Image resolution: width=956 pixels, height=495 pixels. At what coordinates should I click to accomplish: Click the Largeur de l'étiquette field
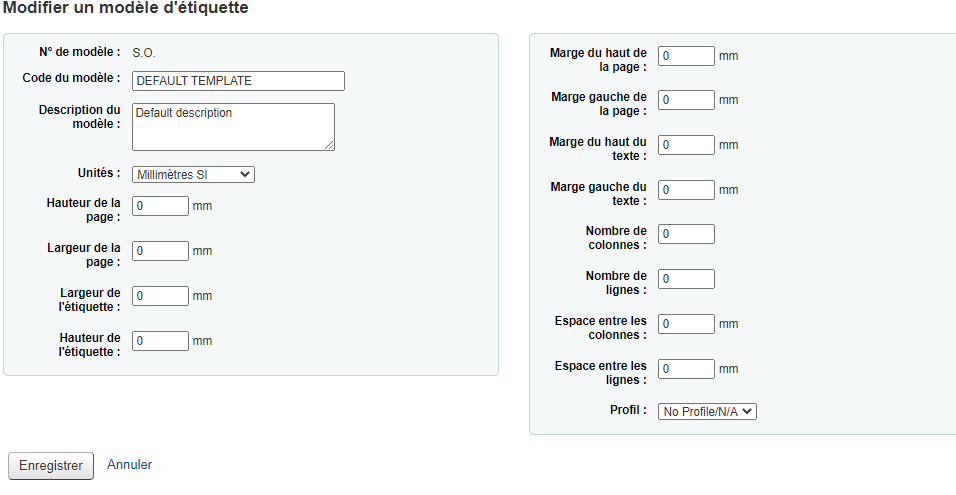click(x=160, y=296)
